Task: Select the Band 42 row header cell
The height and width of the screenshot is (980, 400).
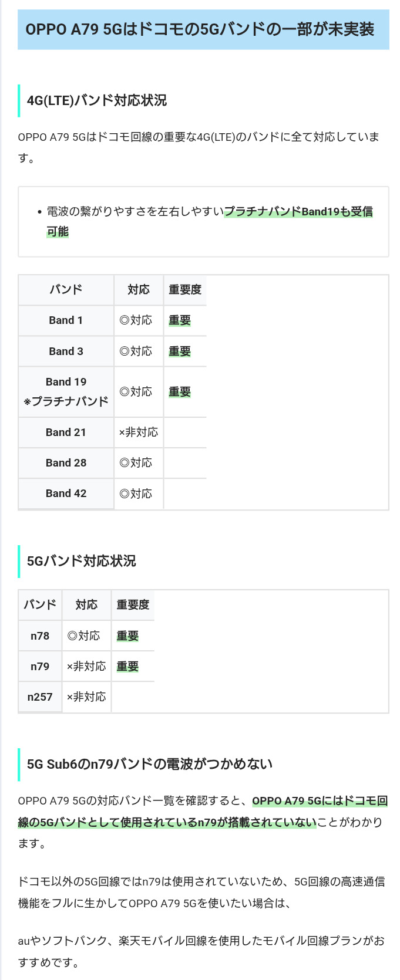Action: point(66,494)
